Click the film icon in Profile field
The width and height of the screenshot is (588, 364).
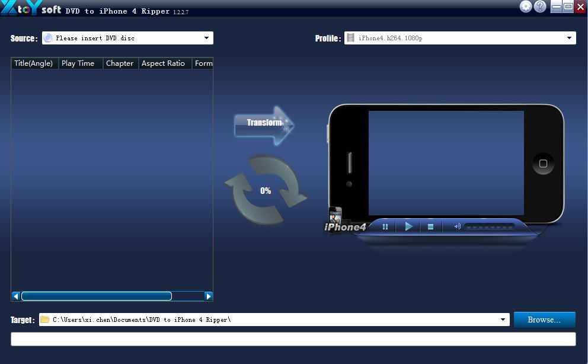tap(350, 38)
